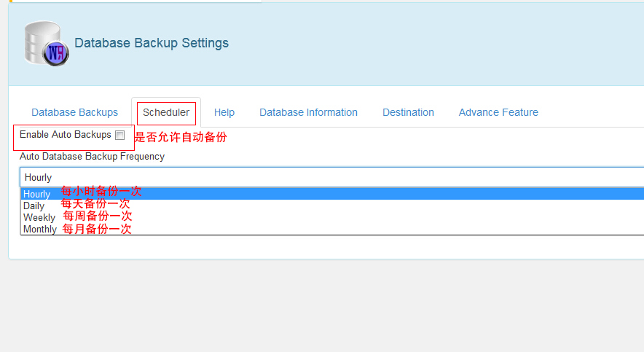Click the database backup logo icon
The width and height of the screenshot is (644, 352).
(45, 44)
